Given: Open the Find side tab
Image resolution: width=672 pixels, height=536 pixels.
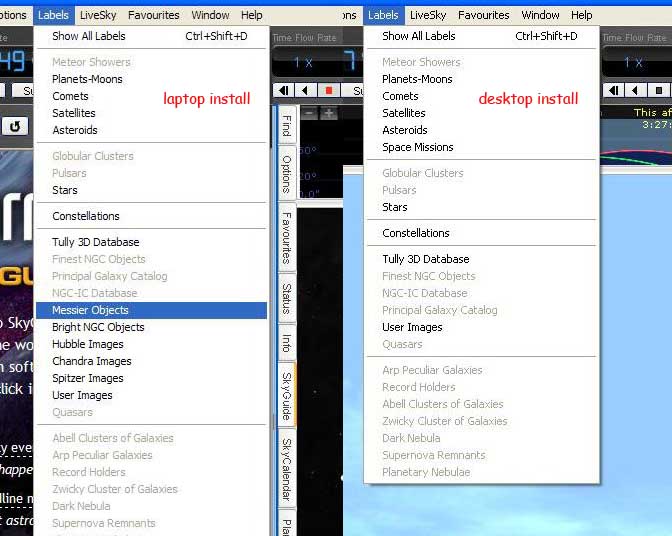Looking at the screenshot, I should pos(286,126).
